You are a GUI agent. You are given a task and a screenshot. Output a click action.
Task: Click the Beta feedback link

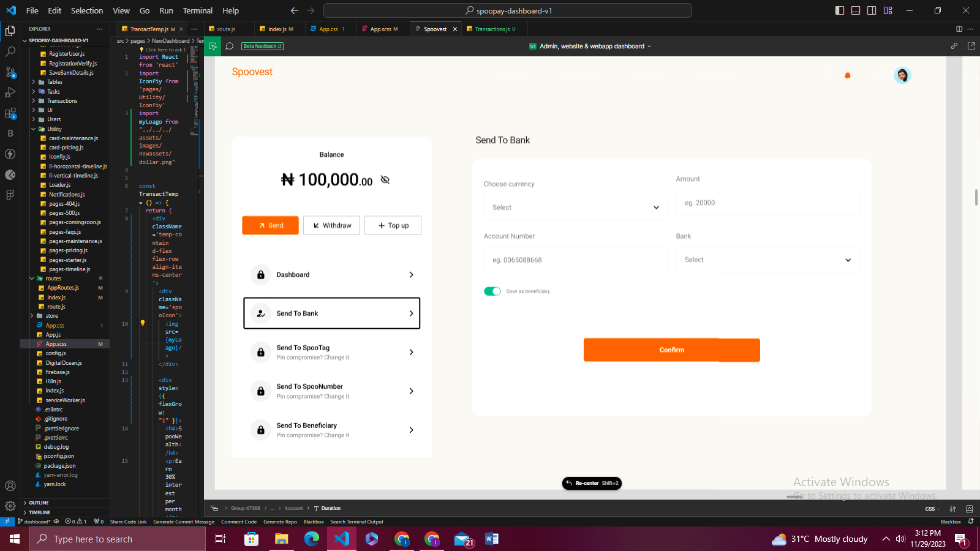click(x=262, y=46)
